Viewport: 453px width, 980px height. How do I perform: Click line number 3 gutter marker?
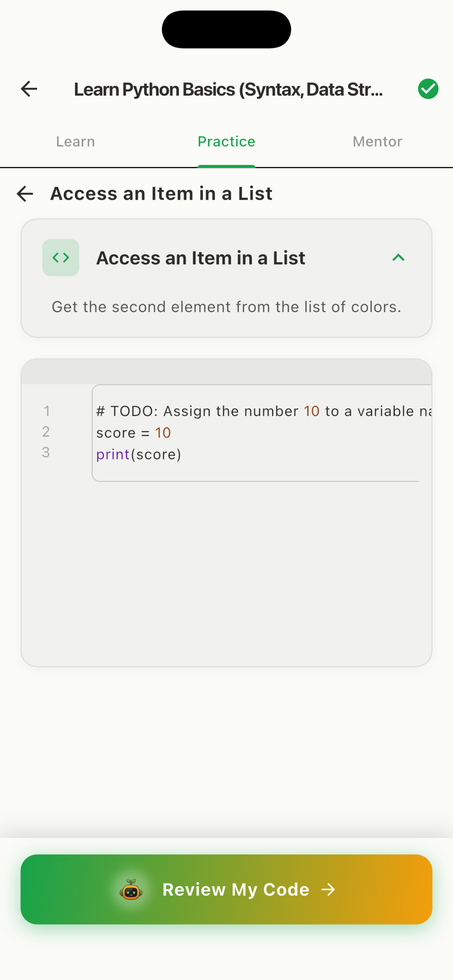(x=46, y=453)
